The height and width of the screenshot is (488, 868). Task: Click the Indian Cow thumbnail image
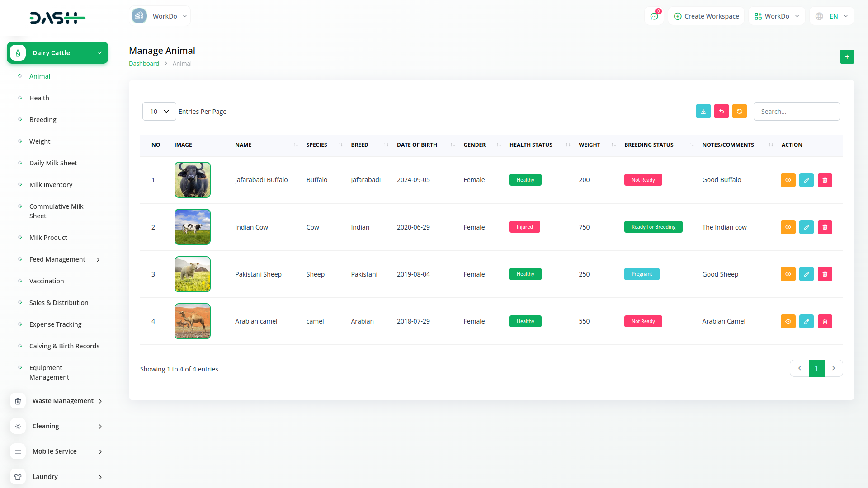[x=193, y=227]
